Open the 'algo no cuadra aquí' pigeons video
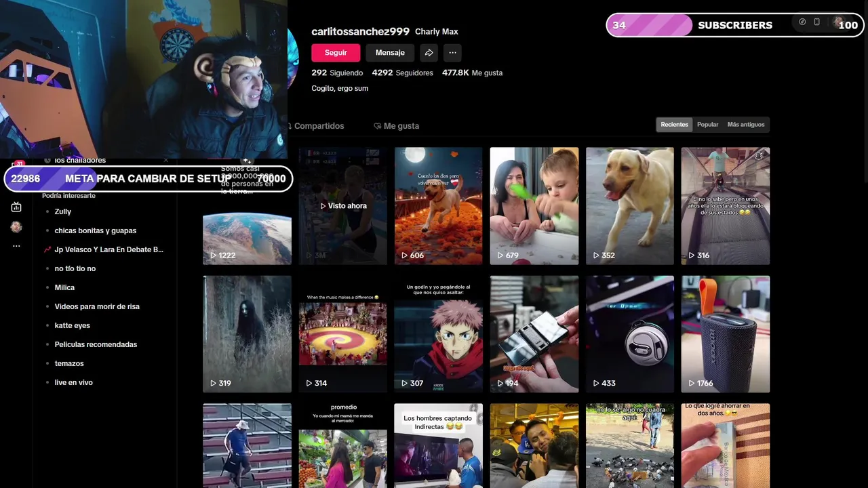868x488 pixels. (x=630, y=445)
